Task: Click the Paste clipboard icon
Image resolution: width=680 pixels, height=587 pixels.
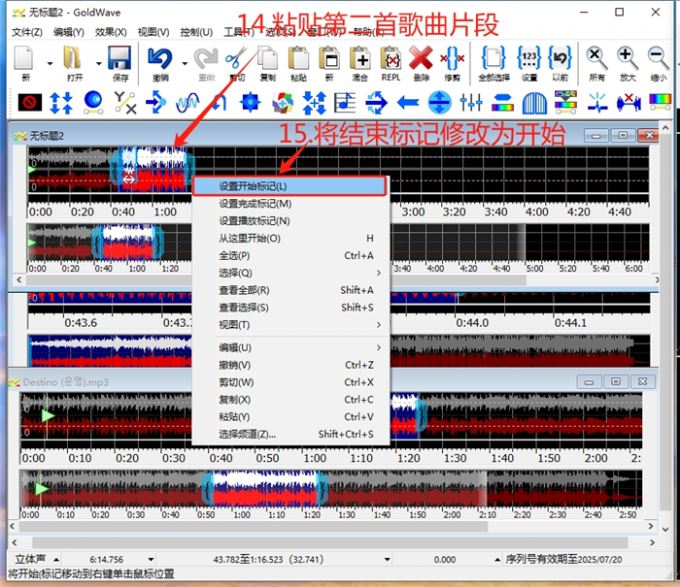Action: pos(298,59)
